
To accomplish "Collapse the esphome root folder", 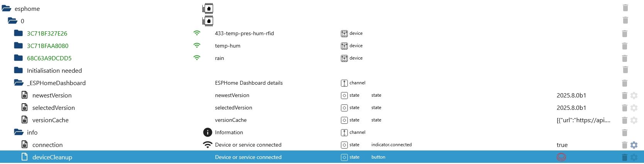I will click(7, 9).
